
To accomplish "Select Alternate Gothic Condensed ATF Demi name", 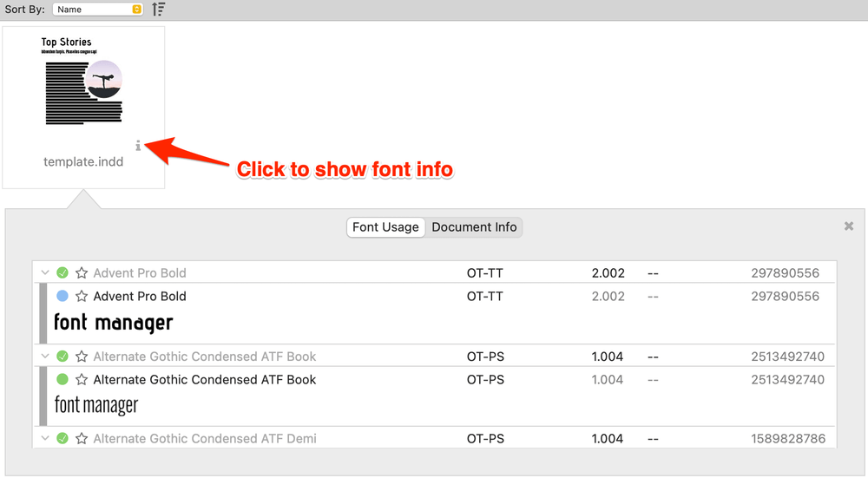I will click(x=205, y=439).
